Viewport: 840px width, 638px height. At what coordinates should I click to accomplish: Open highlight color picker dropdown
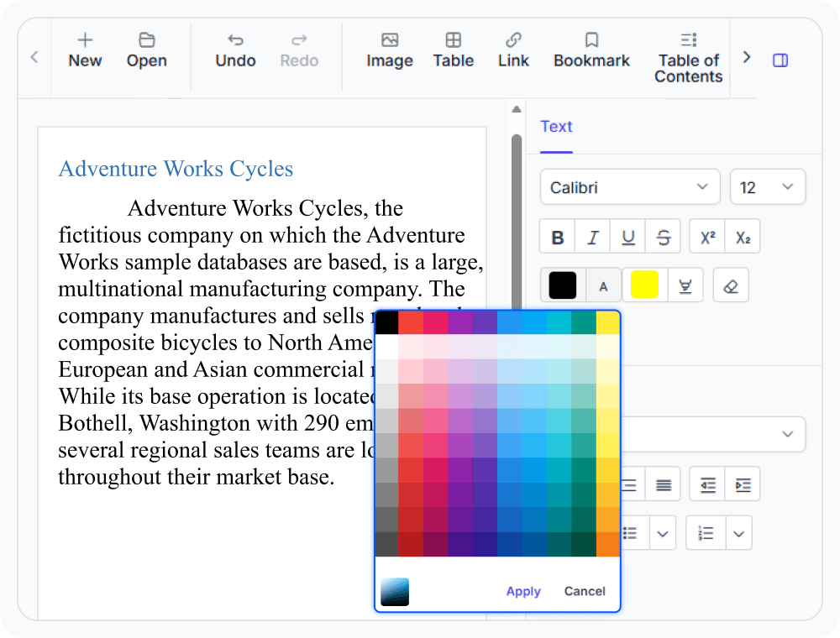point(685,286)
